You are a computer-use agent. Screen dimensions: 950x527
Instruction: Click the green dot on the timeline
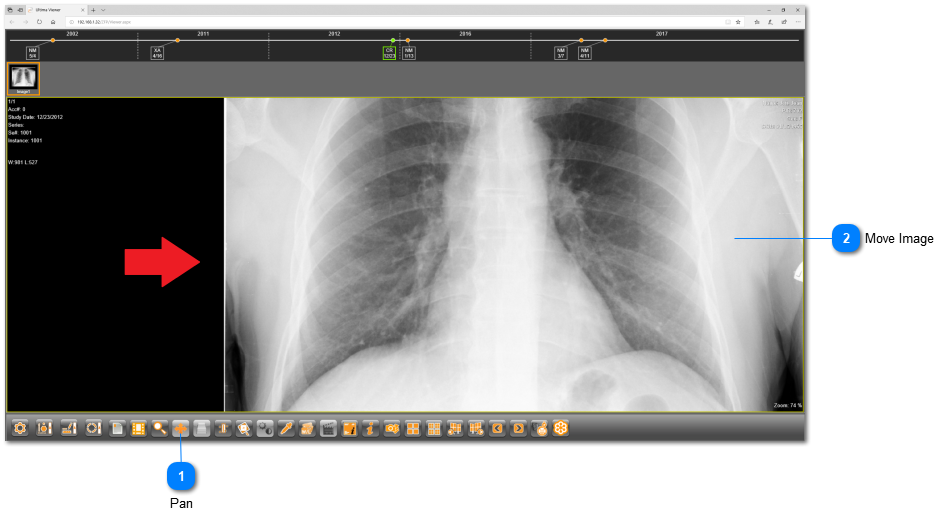393,41
